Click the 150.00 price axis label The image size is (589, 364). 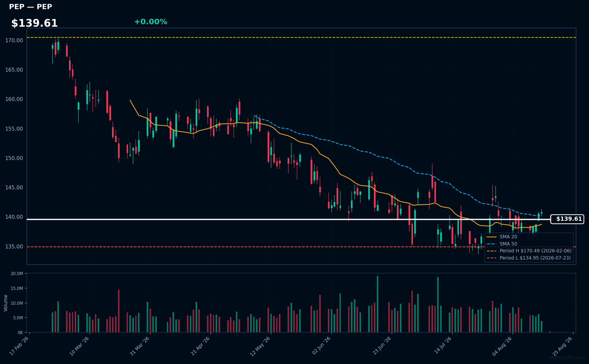click(x=14, y=158)
